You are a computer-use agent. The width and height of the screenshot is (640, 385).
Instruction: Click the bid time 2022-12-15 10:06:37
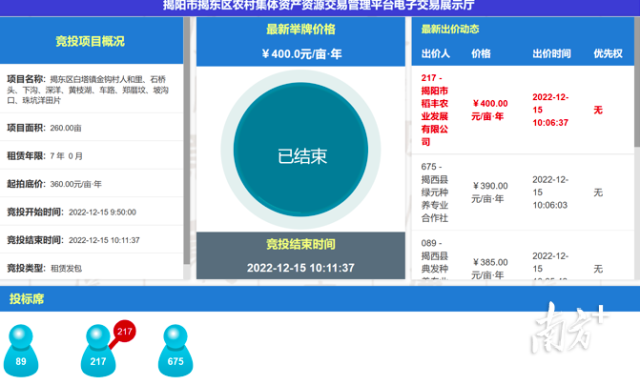(x=551, y=110)
